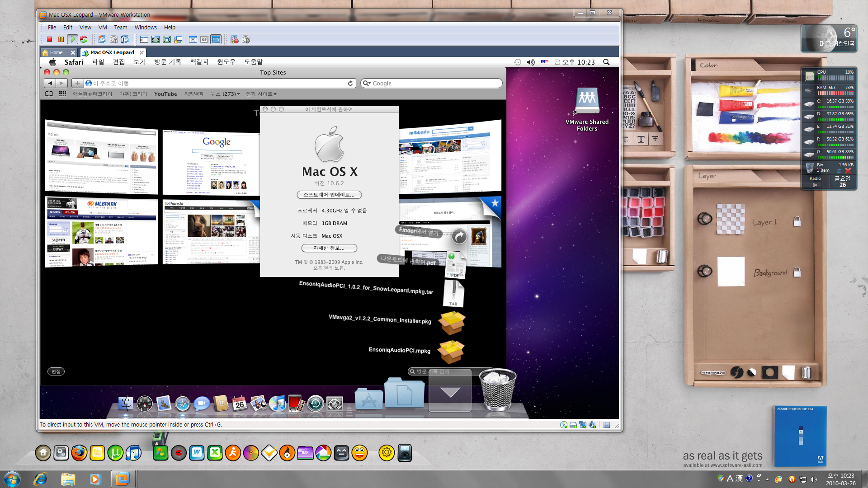Expand the 뉴스 (273) bookmarks dropdown
Image resolution: width=868 pixels, height=488 pixels.
pos(225,94)
